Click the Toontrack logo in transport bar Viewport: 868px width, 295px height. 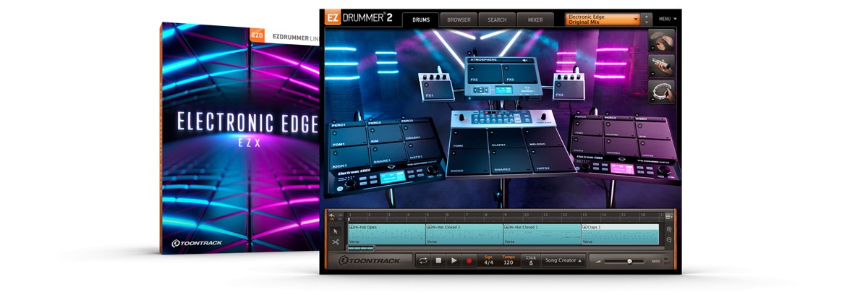pos(370,260)
